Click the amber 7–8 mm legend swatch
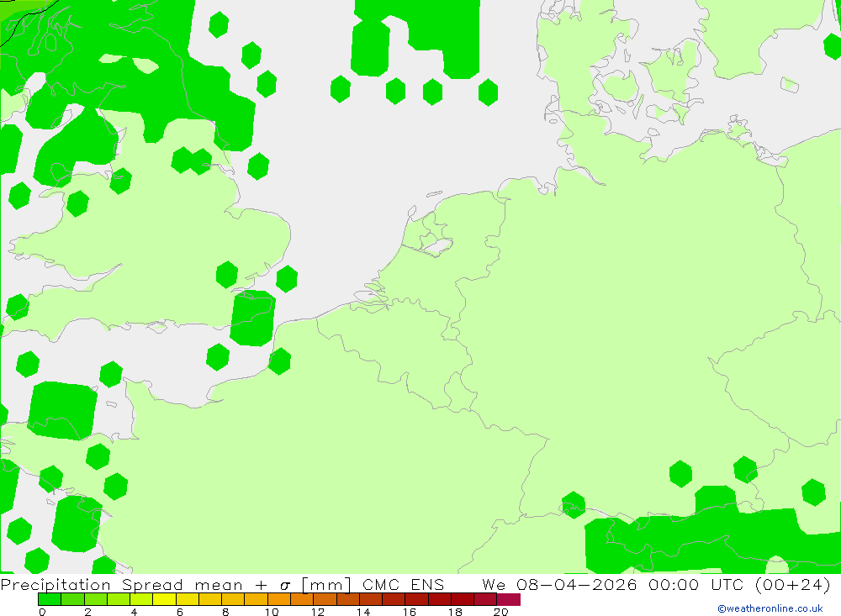Image resolution: width=841 pixels, height=616 pixels. pos(209,599)
